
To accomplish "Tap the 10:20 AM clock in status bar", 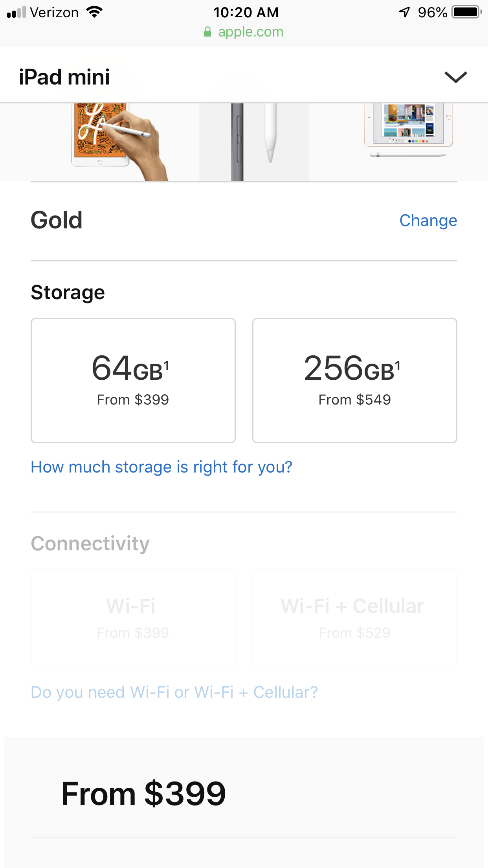I will point(246,12).
